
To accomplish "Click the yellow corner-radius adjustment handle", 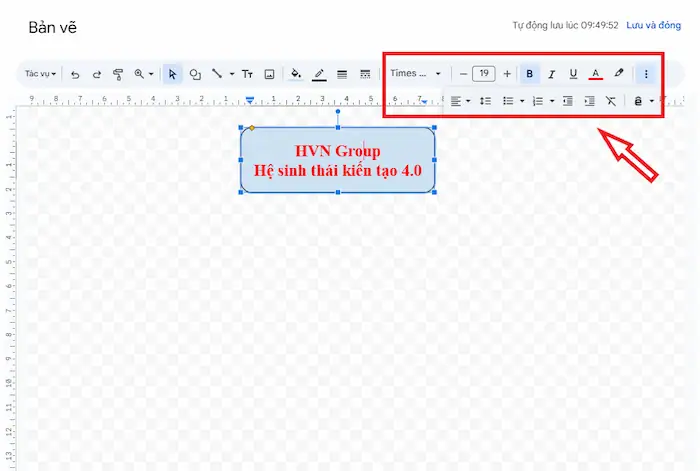I will click(252, 128).
